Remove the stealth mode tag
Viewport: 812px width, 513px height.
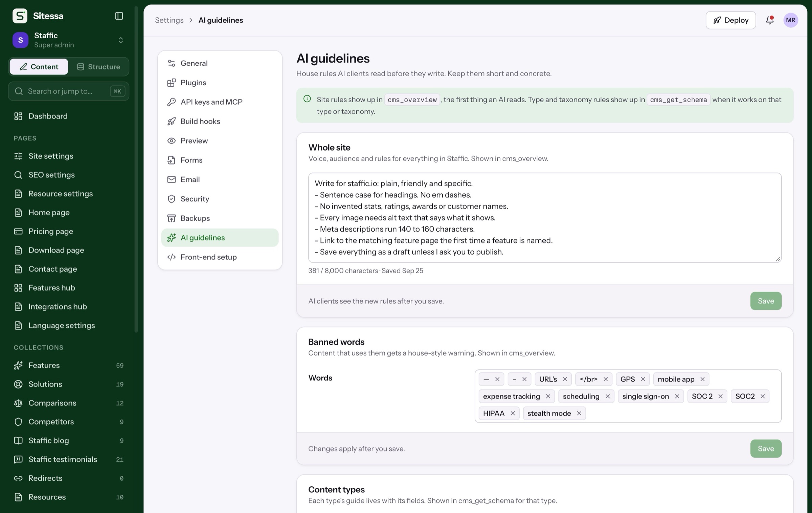(x=579, y=413)
